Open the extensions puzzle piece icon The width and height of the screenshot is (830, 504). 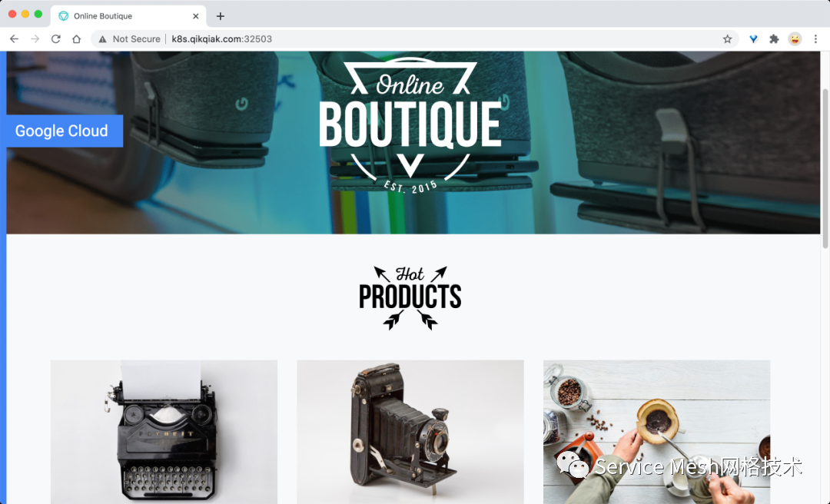[x=774, y=38]
